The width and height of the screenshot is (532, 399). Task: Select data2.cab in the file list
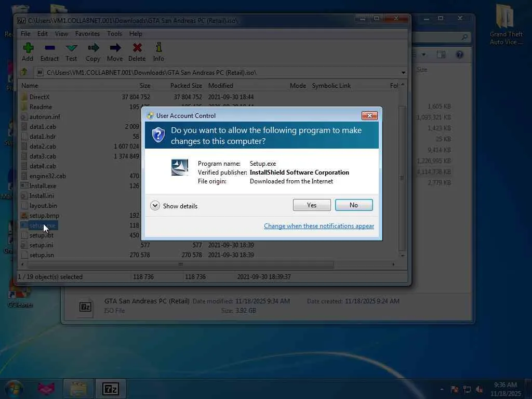click(43, 146)
